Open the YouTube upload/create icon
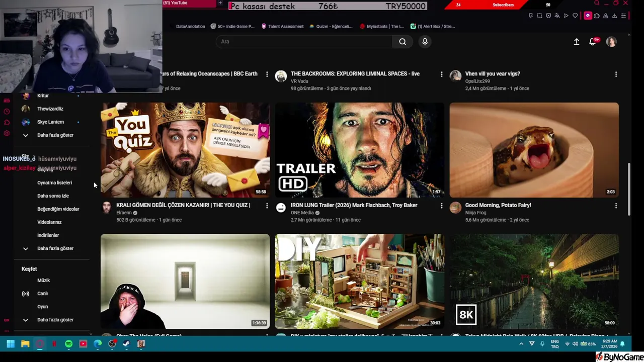Viewport: 644px width, 362px height. tap(577, 42)
